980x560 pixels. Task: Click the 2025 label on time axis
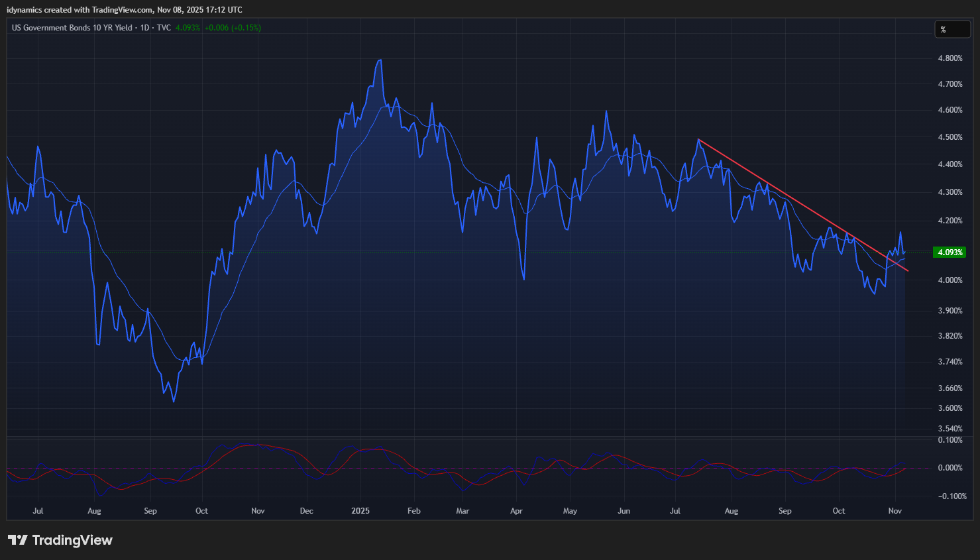coord(360,511)
